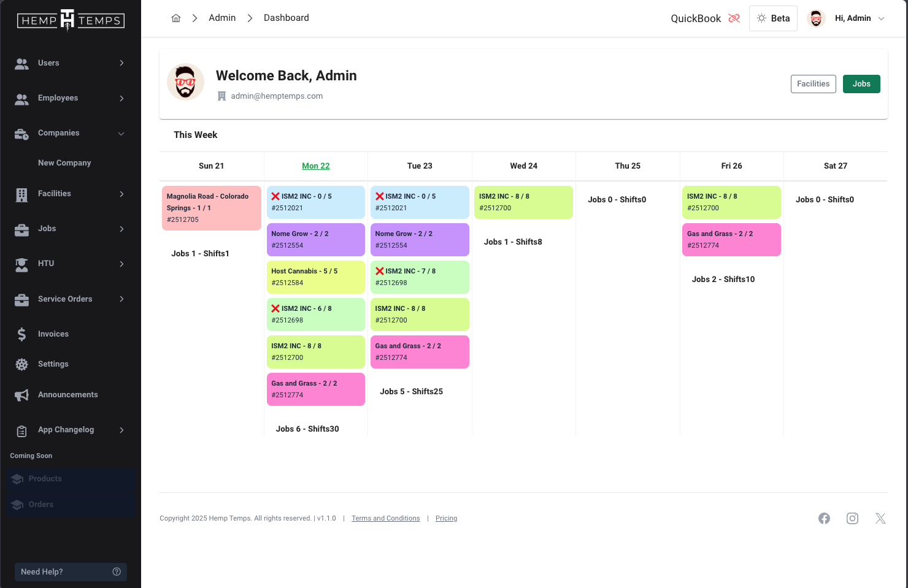Toggle the Beta light mode button
Screen dimensions: 908x588
click(x=773, y=18)
